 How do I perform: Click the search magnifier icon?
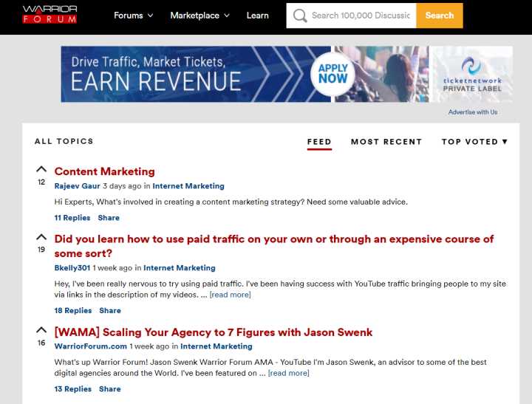[299, 16]
